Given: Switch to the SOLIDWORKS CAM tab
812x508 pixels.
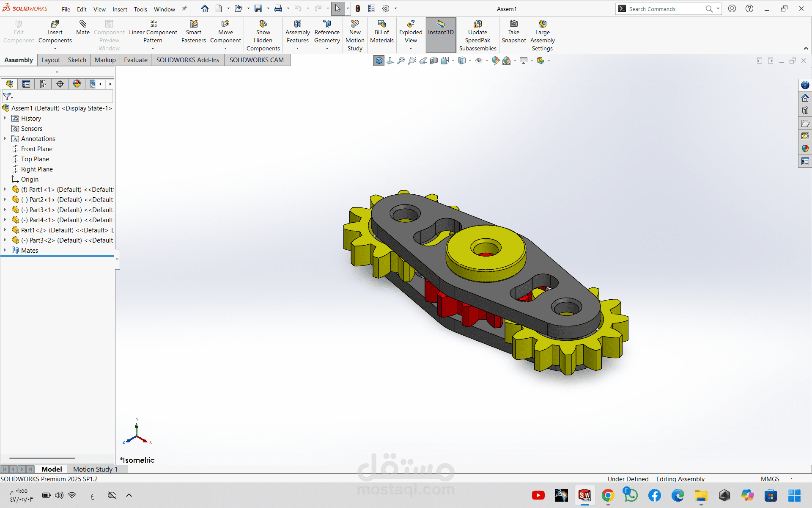Looking at the screenshot, I should (257, 60).
